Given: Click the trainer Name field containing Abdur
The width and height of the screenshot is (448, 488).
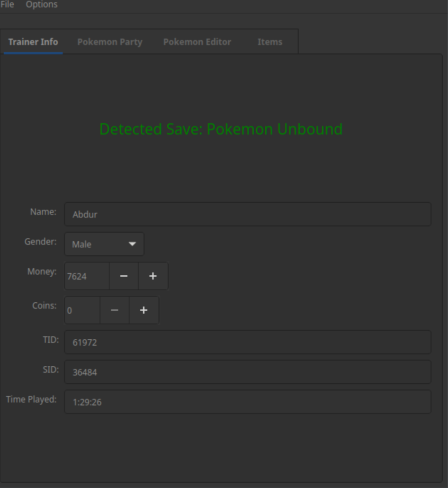Looking at the screenshot, I should coord(248,215).
